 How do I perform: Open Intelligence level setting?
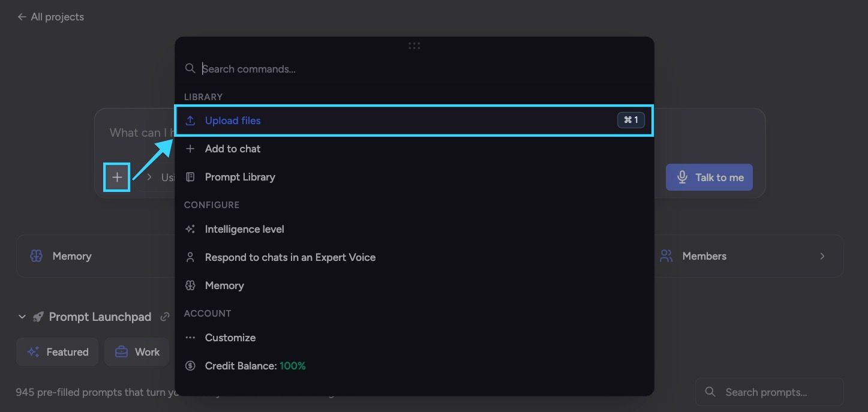413,229
